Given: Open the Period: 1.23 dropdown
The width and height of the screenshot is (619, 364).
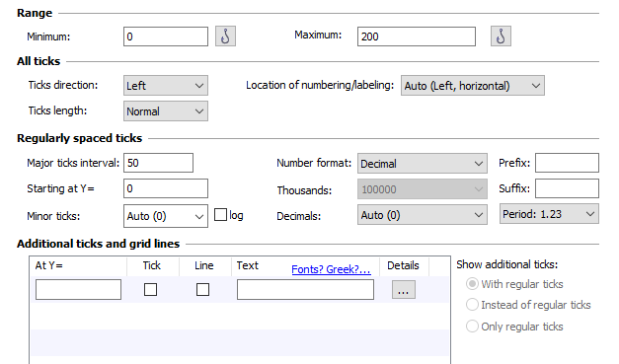Looking at the screenshot, I should point(549,214).
